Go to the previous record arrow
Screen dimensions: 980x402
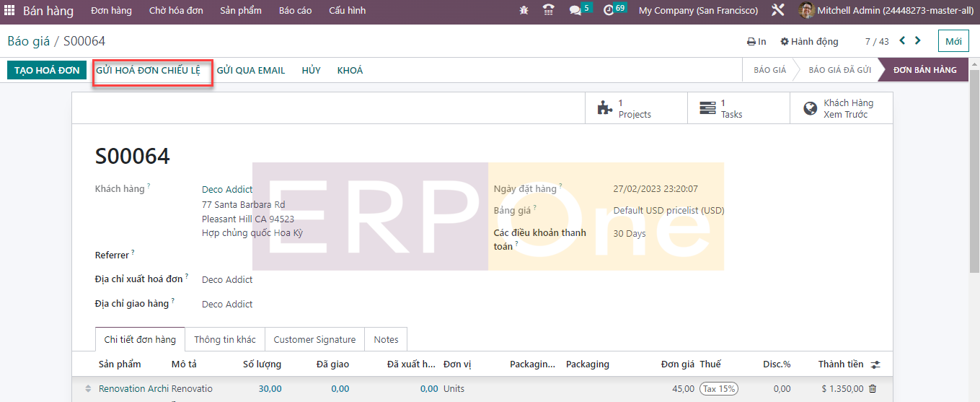[x=902, y=41]
